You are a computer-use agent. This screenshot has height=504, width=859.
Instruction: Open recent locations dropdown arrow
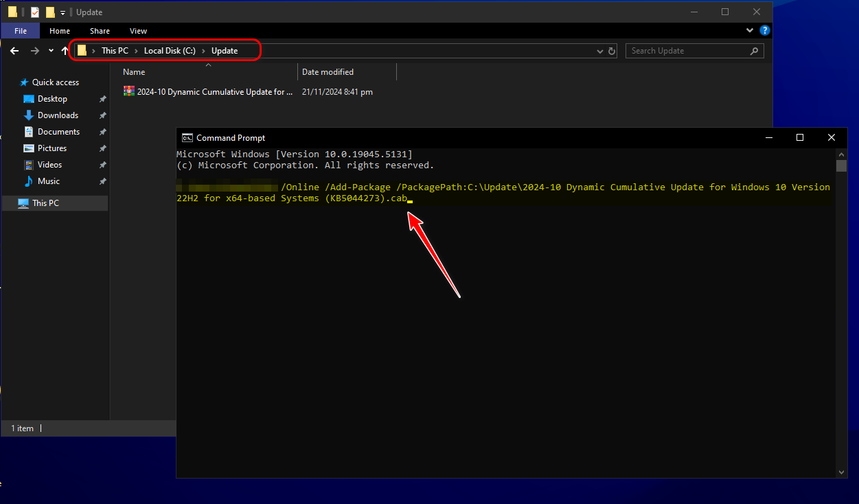pos(51,51)
